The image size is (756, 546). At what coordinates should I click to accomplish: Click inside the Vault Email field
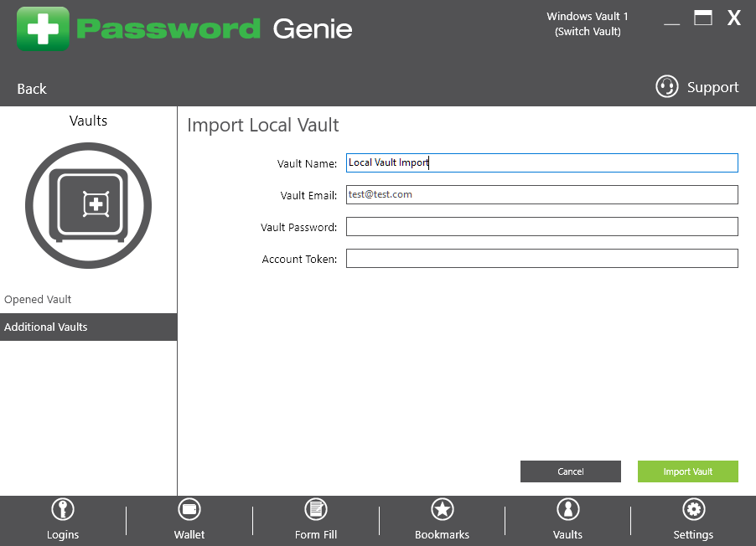542,194
